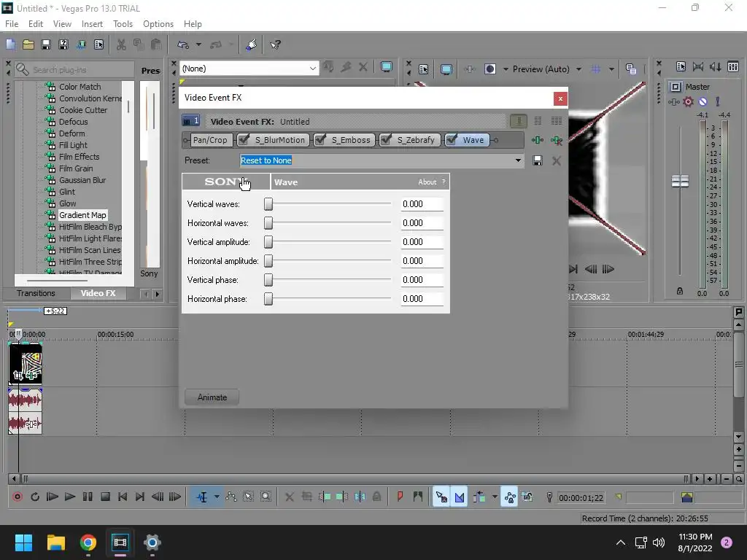Screen dimensions: 747x560
Task: Click the Horizontal amplitude slider handle
Action: pyautogui.click(x=268, y=261)
